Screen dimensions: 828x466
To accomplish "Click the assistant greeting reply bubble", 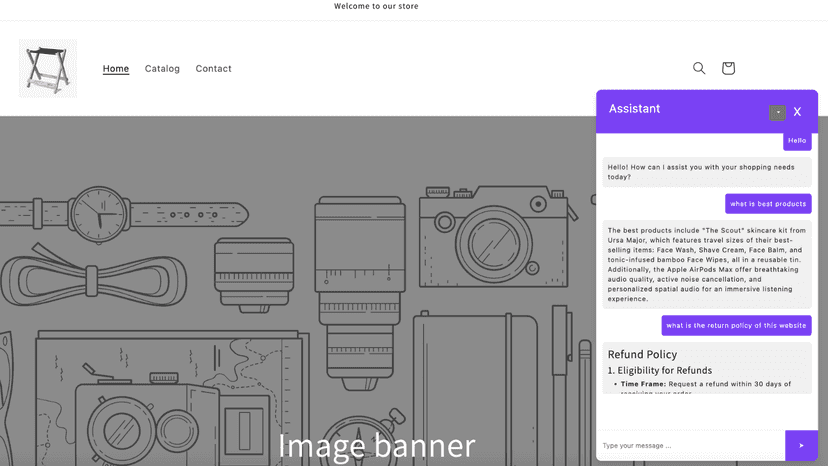I will 707,172.
